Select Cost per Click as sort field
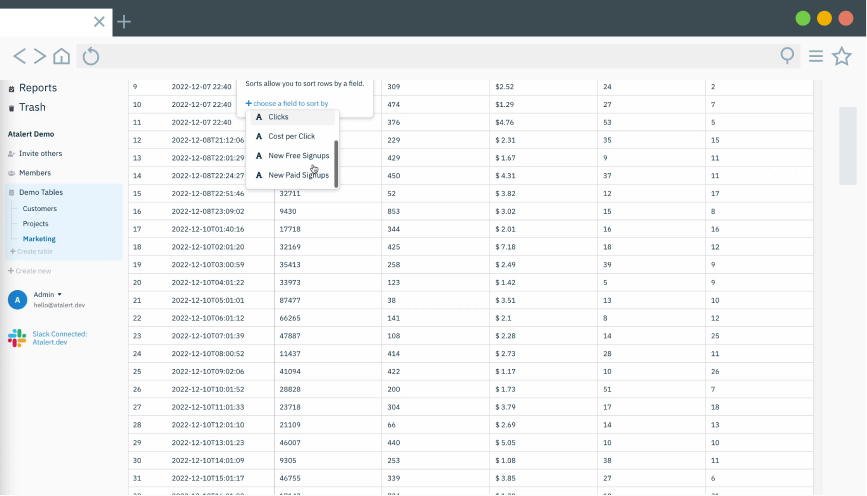This screenshot has height=496, width=867. coord(291,136)
